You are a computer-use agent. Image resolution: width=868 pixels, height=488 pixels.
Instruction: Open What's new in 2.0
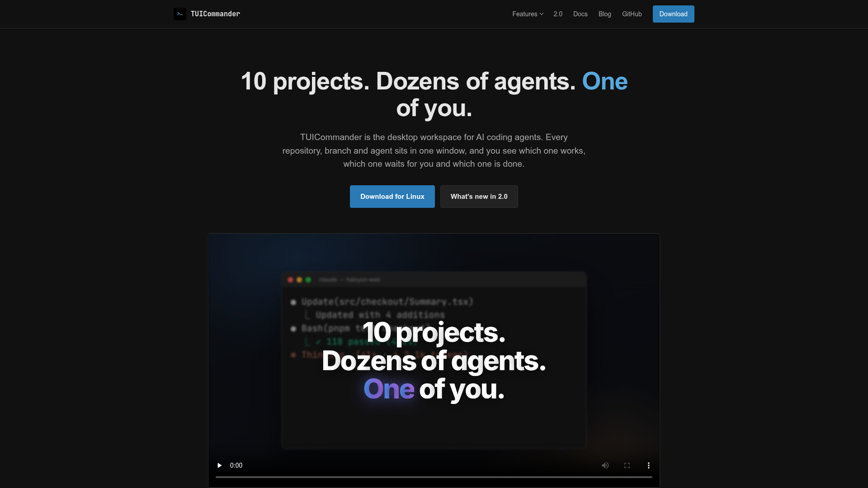click(x=479, y=197)
